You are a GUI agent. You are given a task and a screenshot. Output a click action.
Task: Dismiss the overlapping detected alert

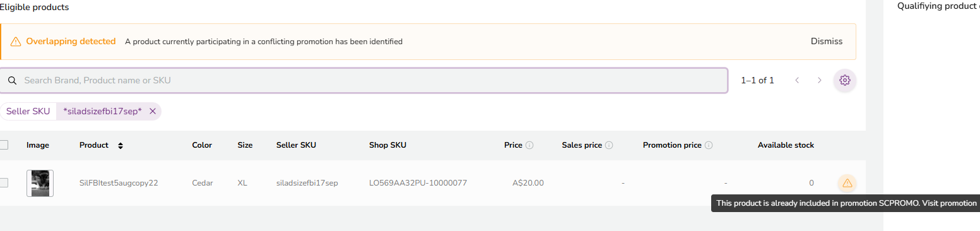pyautogui.click(x=827, y=42)
